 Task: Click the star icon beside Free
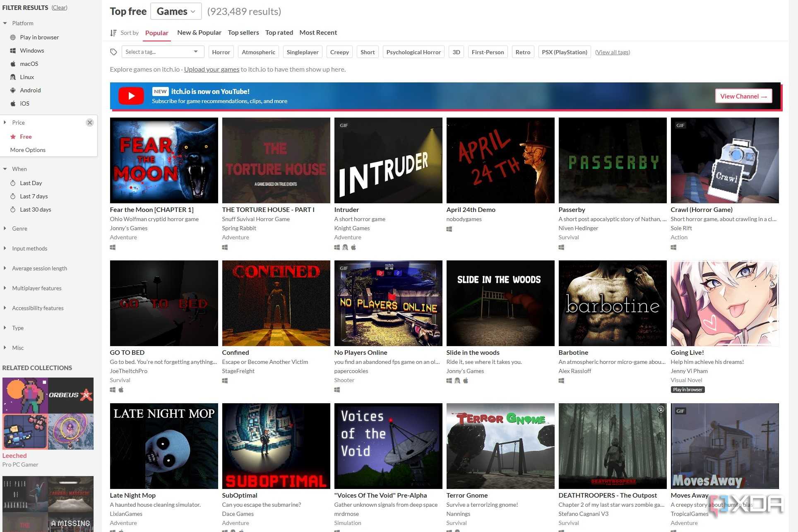pyautogui.click(x=13, y=137)
